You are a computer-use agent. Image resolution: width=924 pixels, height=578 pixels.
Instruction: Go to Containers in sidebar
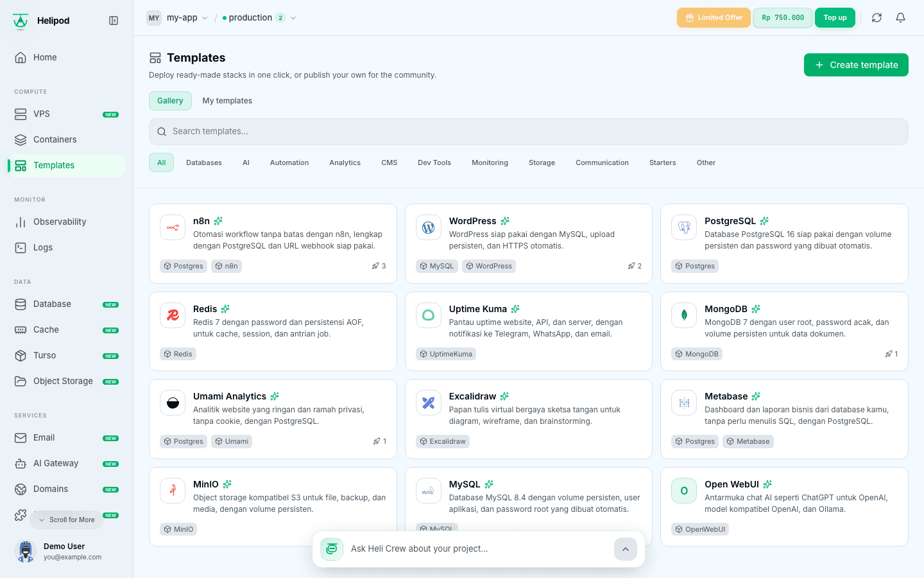[x=67, y=139]
